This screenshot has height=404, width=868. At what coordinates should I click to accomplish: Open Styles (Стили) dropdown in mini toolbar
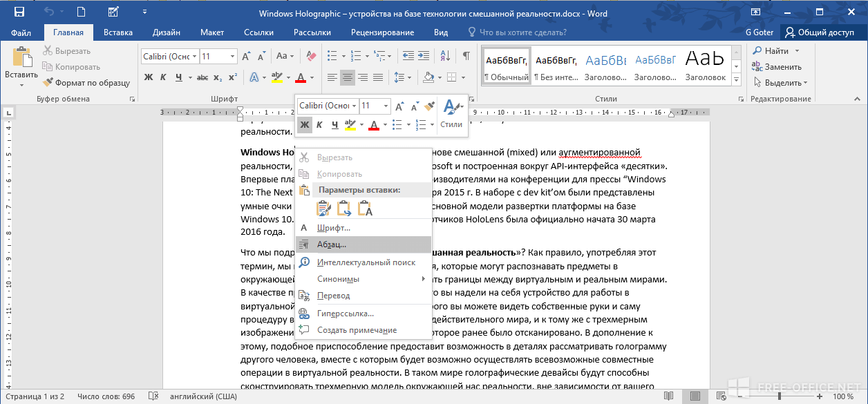click(x=451, y=113)
